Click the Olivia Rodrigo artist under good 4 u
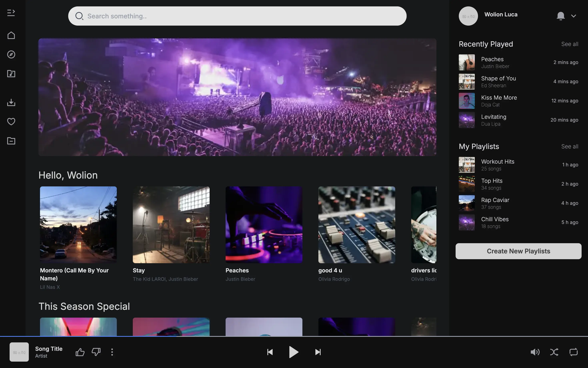This screenshot has height=368, width=588. (x=334, y=279)
